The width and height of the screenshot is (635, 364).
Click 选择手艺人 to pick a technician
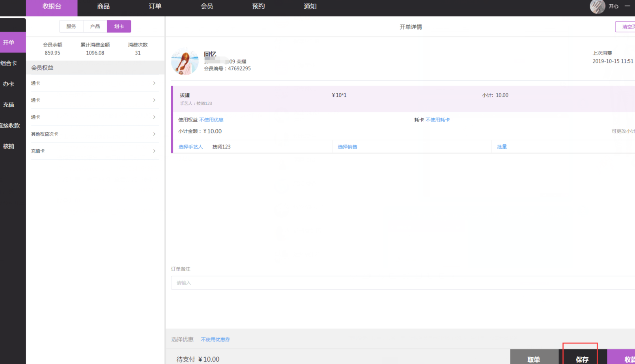click(x=190, y=147)
